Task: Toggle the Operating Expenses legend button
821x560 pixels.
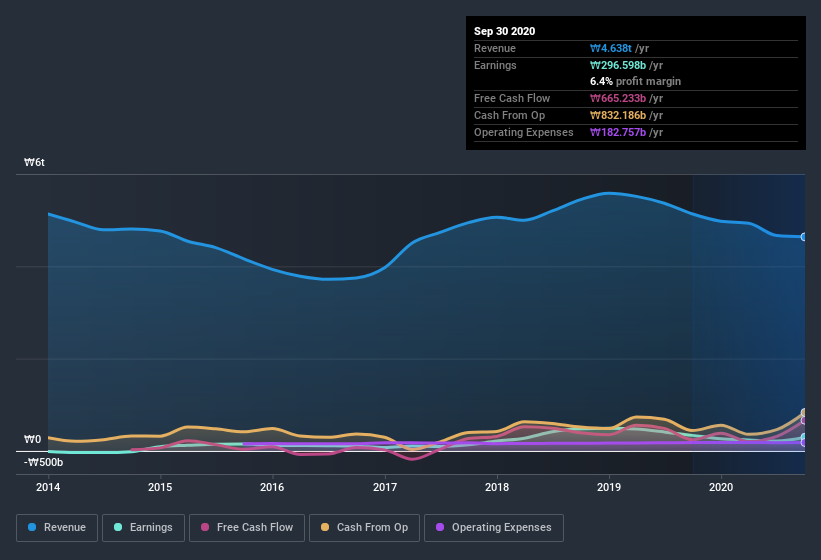Action: coord(494,528)
